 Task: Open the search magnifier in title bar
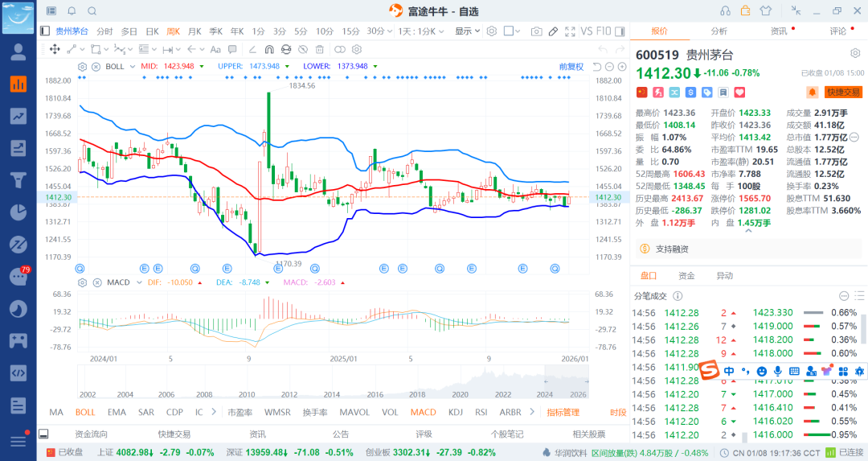click(x=92, y=11)
